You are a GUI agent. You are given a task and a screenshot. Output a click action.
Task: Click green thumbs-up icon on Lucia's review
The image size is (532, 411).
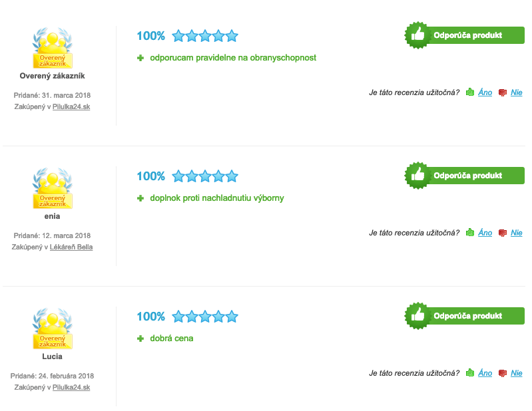pyautogui.click(x=470, y=372)
